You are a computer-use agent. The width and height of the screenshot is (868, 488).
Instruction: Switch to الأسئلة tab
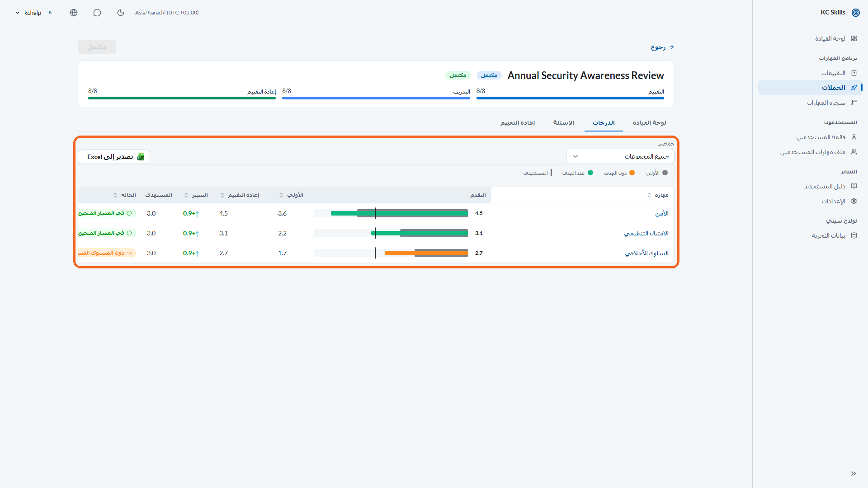click(x=564, y=123)
